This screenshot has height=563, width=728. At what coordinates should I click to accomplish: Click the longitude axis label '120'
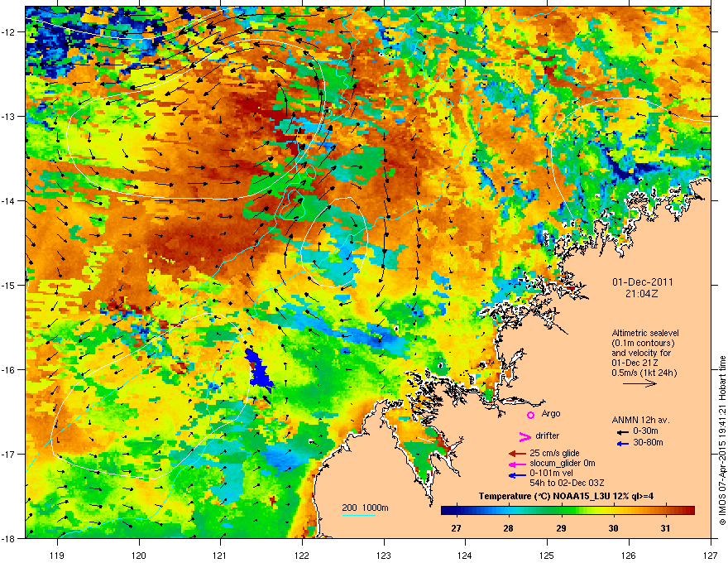click(x=139, y=555)
